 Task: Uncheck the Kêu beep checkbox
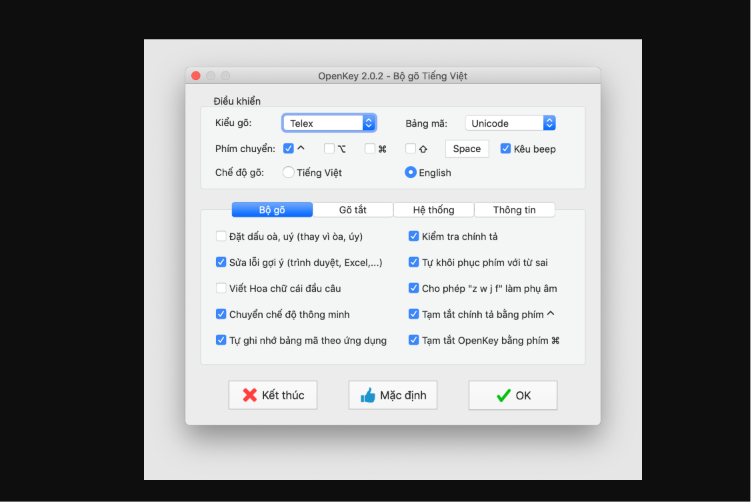pyautogui.click(x=505, y=148)
